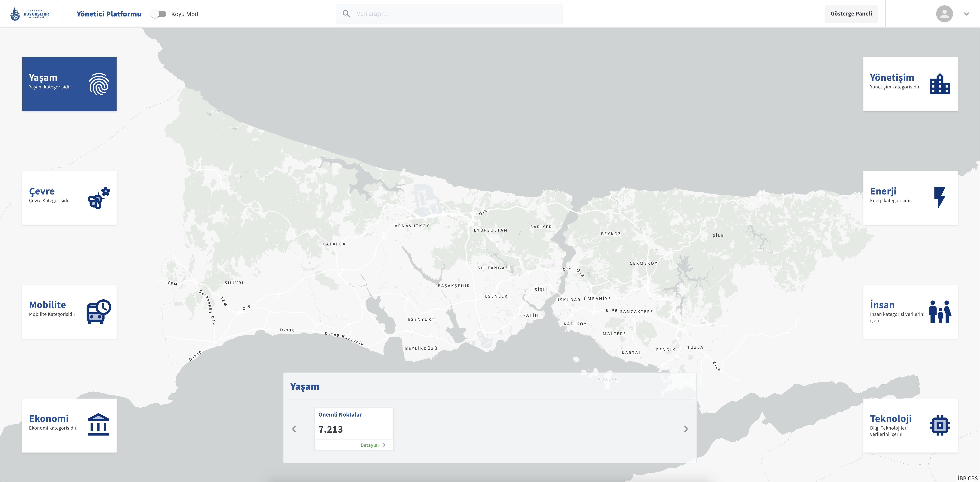Image resolution: width=980 pixels, height=482 pixels.
Task: Click SULTANGAZİ district label on map
Action: pos(493,268)
